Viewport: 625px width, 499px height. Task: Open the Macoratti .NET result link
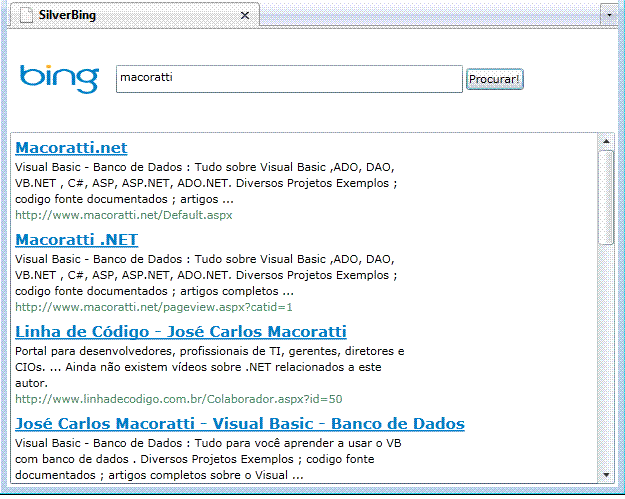pyautogui.click(x=77, y=240)
